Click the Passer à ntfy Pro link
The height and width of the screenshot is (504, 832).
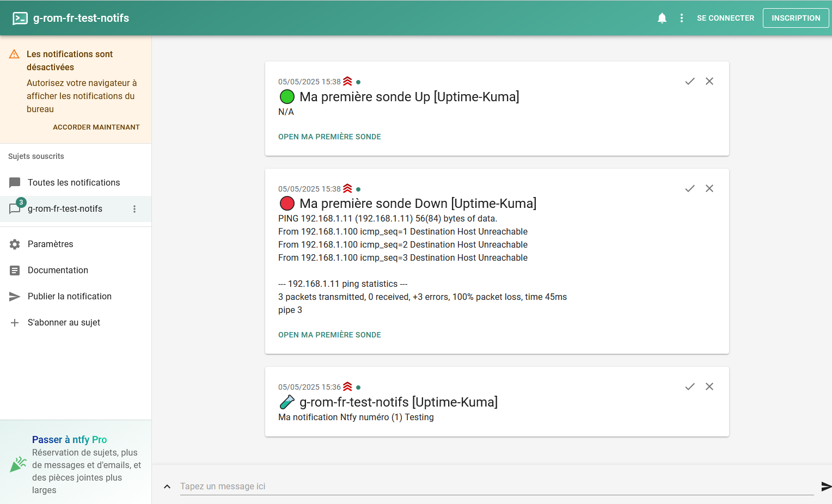[x=69, y=440]
